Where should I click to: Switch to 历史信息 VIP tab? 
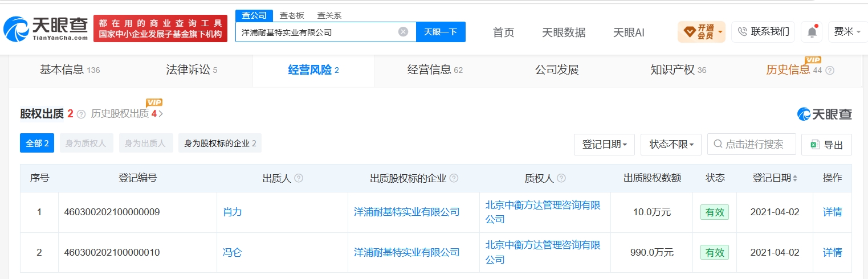794,70
